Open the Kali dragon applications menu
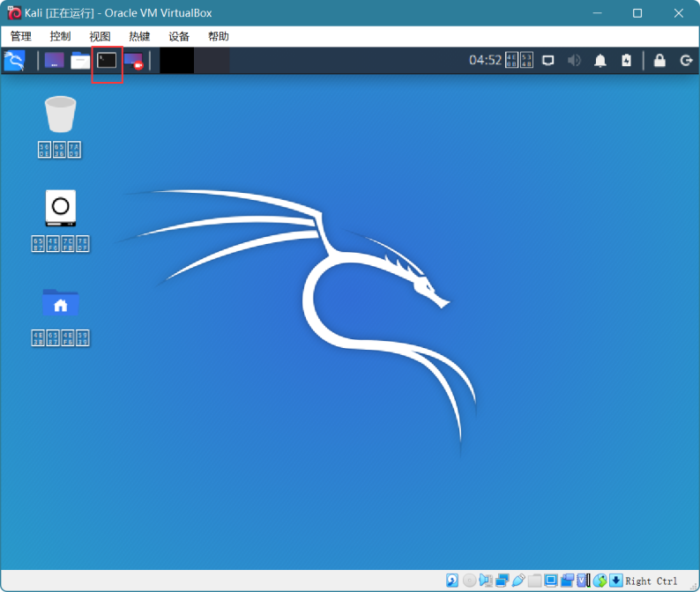This screenshot has width=700, height=592. 14,61
